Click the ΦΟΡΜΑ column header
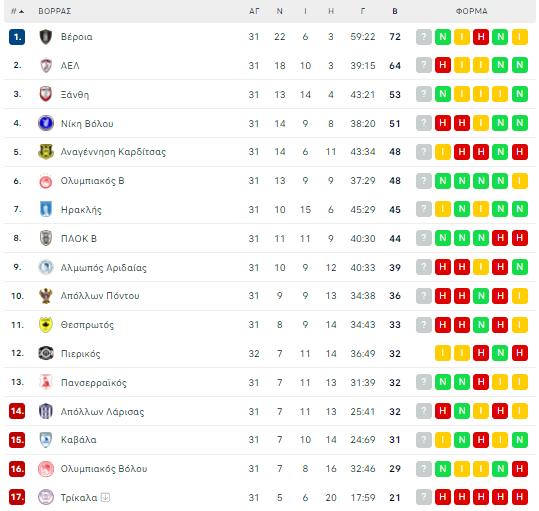 [x=472, y=11]
